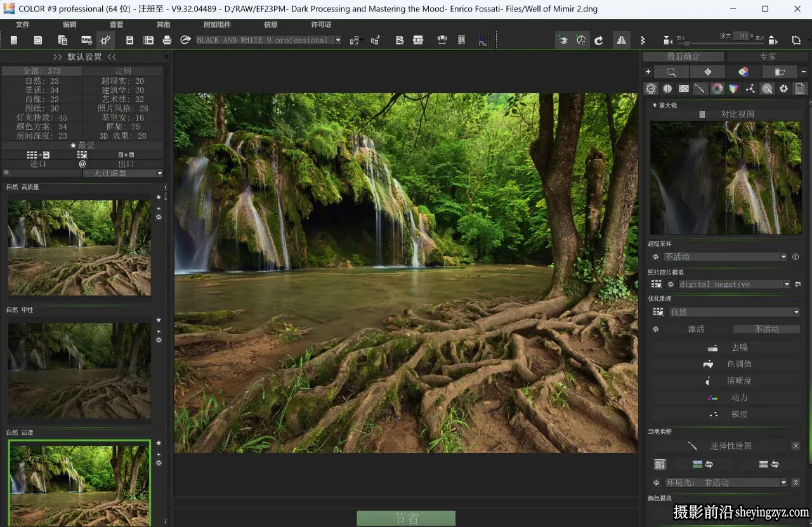The width and height of the screenshot is (812, 527).
Task: Open the 环境光: 非活动 dropdown
Action: [726, 483]
